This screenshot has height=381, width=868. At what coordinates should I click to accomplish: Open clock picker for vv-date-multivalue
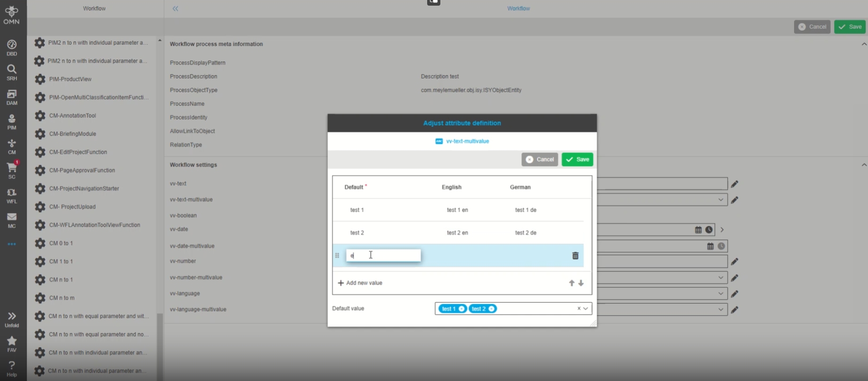click(721, 246)
